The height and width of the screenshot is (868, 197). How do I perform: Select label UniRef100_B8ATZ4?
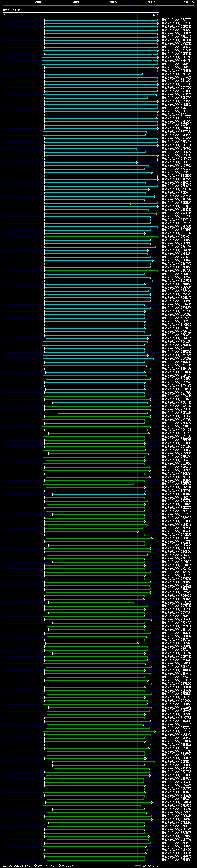177,376
